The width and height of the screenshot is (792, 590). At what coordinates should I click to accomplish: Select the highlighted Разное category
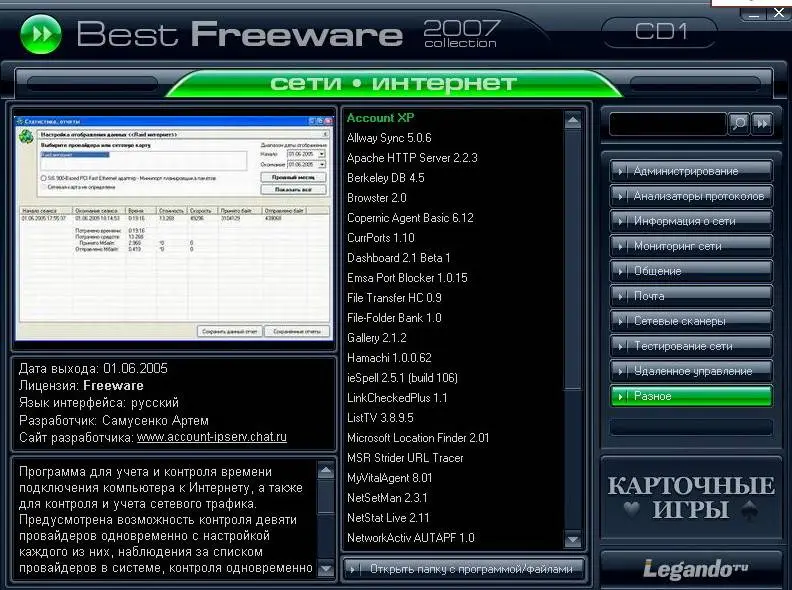(x=691, y=396)
